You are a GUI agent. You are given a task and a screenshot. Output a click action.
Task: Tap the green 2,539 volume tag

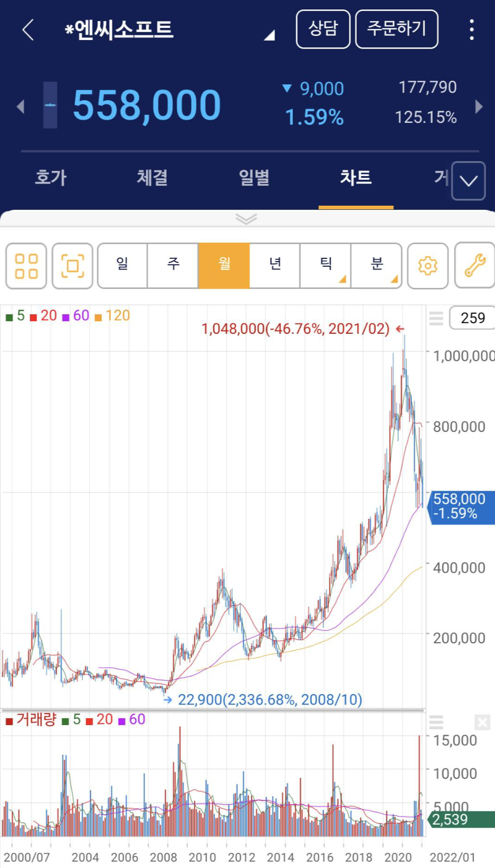462,819
